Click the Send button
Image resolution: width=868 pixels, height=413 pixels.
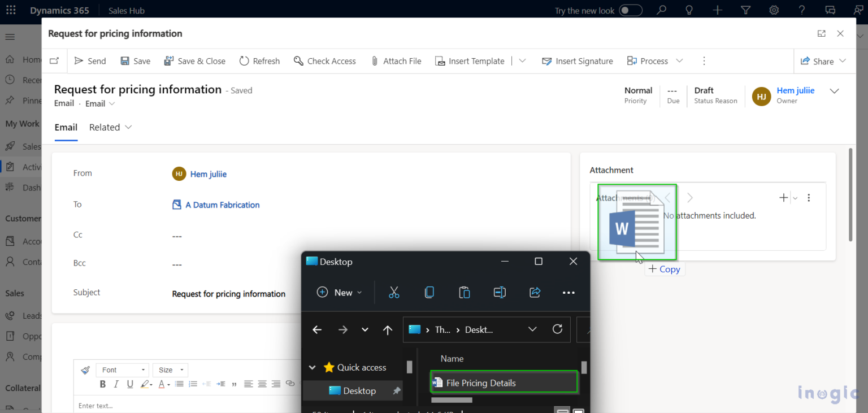tap(90, 61)
